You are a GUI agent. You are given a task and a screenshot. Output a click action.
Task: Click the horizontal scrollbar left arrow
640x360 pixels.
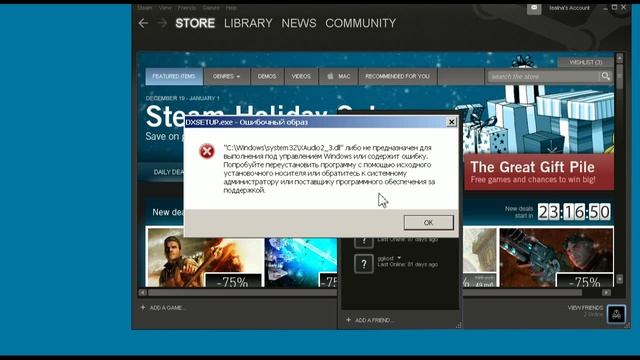point(142,292)
